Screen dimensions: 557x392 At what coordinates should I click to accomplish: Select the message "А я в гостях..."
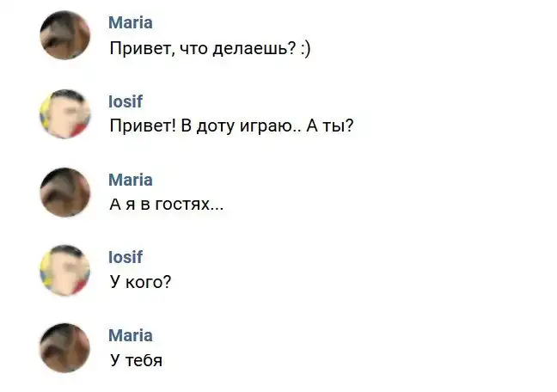tap(166, 205)
